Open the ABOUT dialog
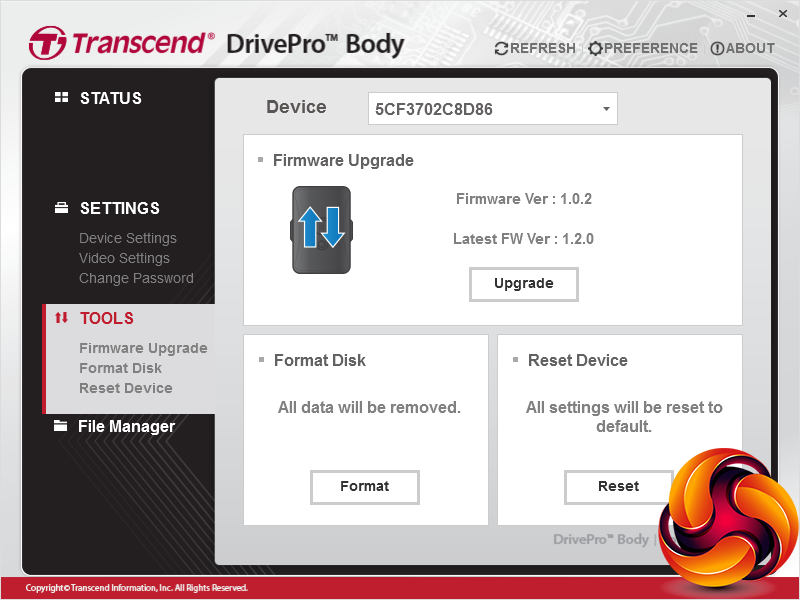Viewport: 800px width, 600px height. click(x=750, y=48)
